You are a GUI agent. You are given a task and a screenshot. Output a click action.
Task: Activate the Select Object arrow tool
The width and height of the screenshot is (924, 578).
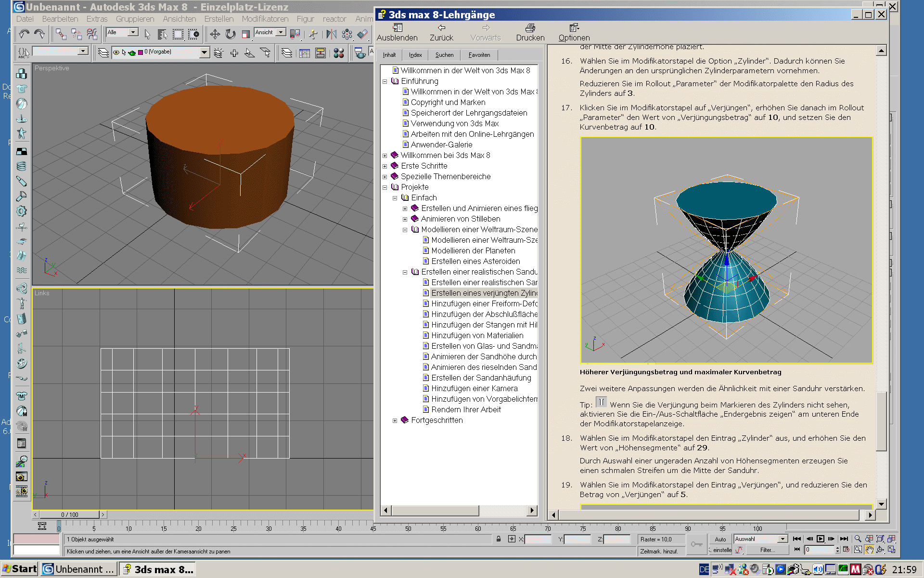click(147, 34)
